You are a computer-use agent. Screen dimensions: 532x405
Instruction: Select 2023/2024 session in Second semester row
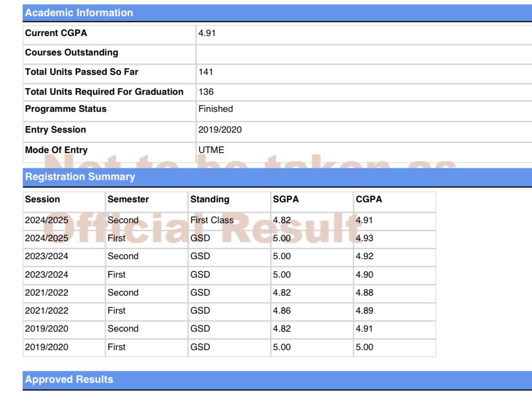click(46, 256)
